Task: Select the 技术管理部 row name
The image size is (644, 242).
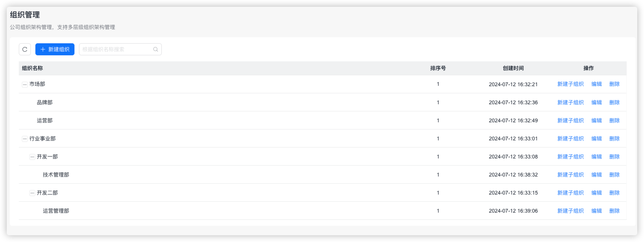Action: [56, 175]
